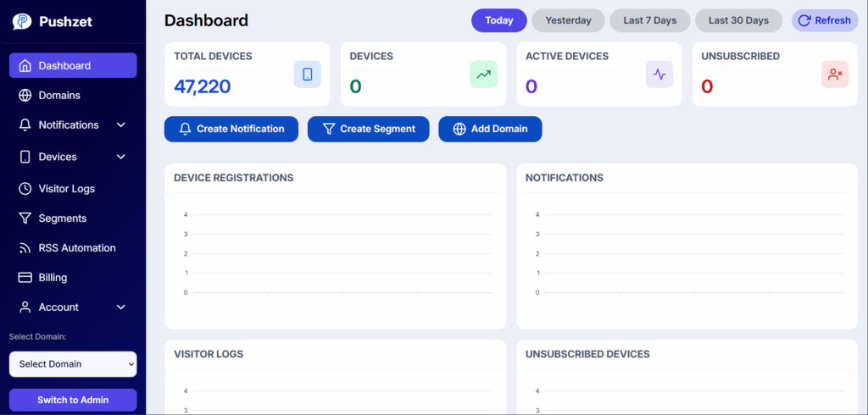The width and height of the screenshot is (868, 415).
Task: Click the Unsubscribed user-remove icon
Action: (835, 75)
